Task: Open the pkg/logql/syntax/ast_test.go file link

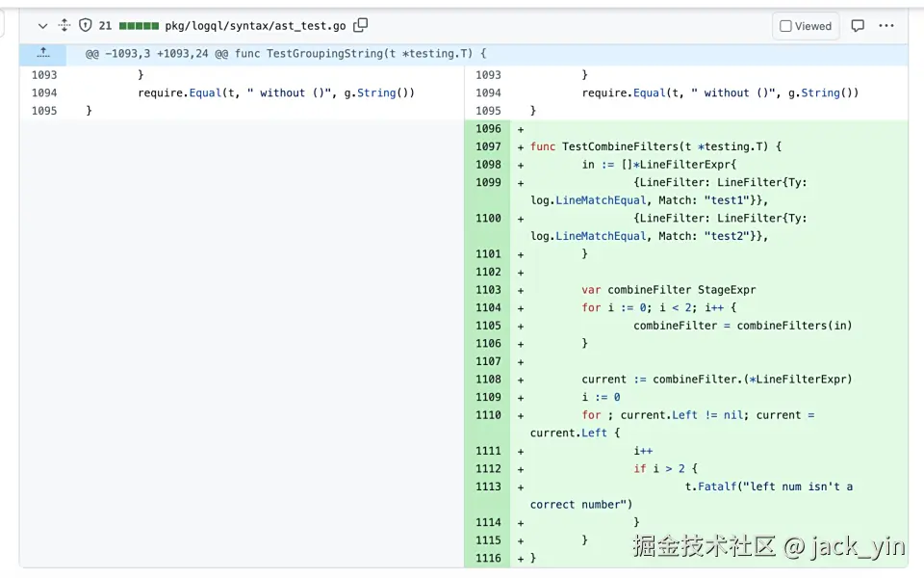Action: pos(255,26)
